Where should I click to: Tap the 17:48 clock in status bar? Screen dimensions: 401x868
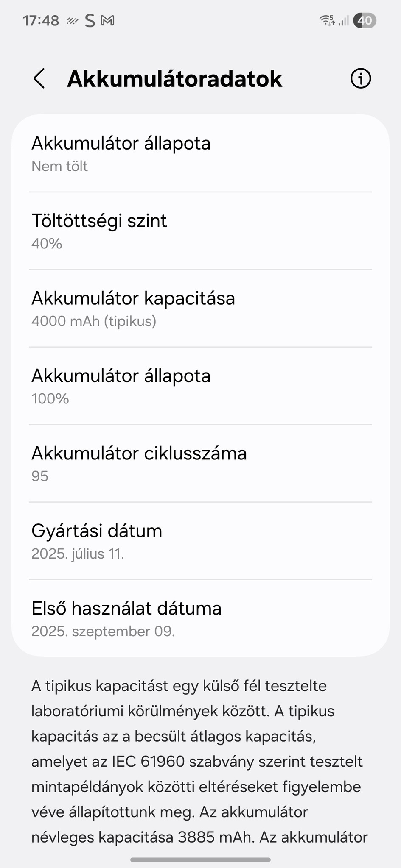click(41, 20)
